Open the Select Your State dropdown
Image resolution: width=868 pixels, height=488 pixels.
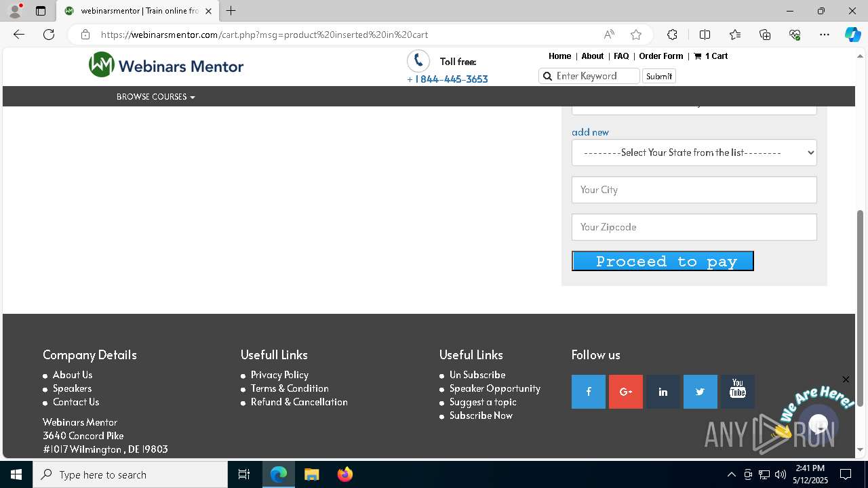click(694, 152)
